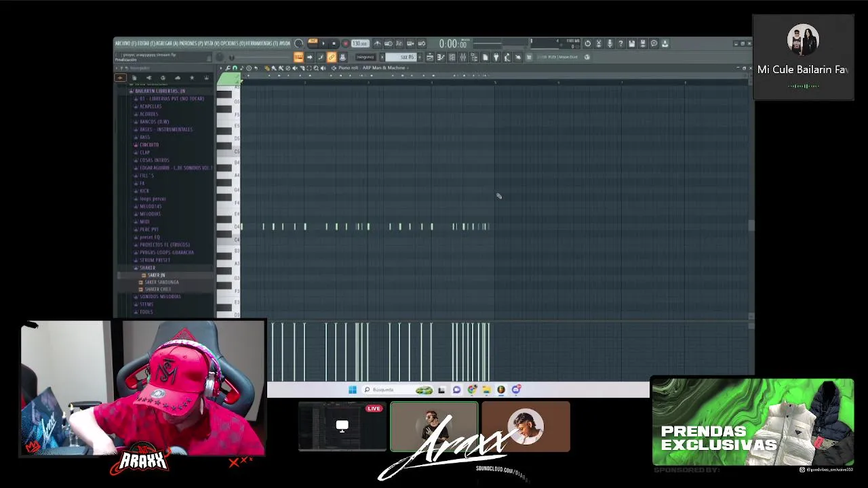Viewport: 868px width, 488px height.
Task: Collapse the SHAKER folder
Action: 147,268
